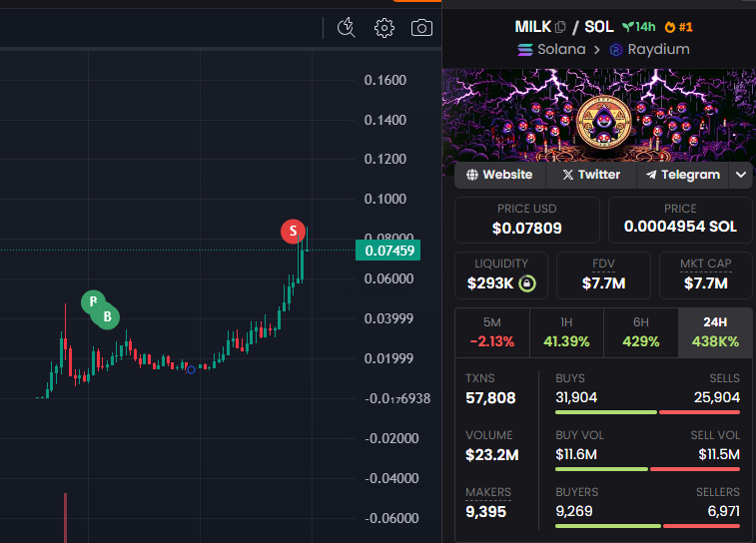The image size is (756, 543).
Task: Click the buy vol versus sell vol bar
Action: [647, 469]
